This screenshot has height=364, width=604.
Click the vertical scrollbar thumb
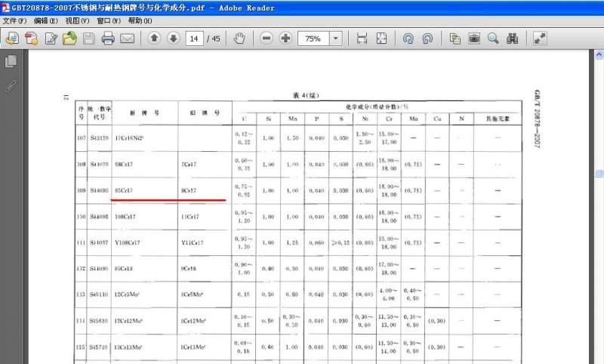599,174
